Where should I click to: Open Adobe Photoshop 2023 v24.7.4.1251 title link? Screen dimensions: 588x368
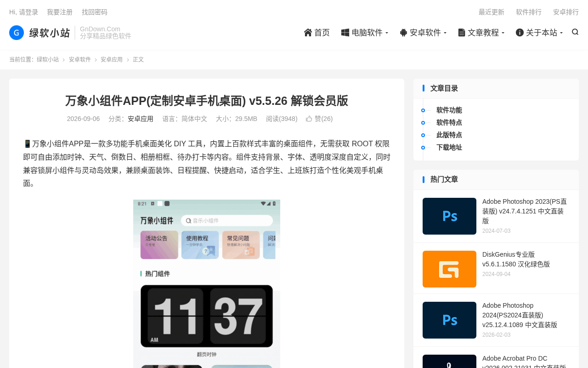pos(525,211)
